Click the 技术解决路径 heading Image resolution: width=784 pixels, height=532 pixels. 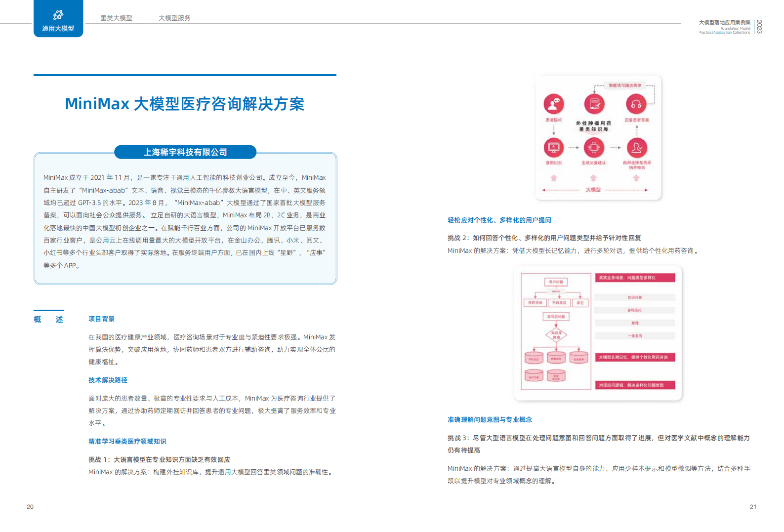(108, 380)
